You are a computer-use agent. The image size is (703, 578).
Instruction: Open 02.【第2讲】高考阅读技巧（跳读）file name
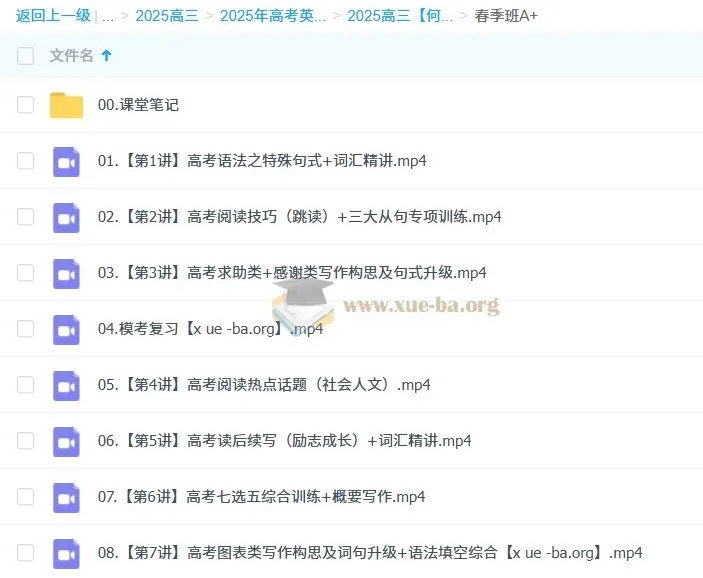click(299, 217)
